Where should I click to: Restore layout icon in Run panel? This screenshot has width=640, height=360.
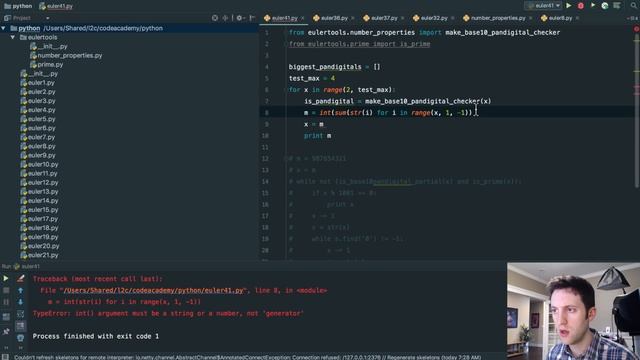[6, 317]
